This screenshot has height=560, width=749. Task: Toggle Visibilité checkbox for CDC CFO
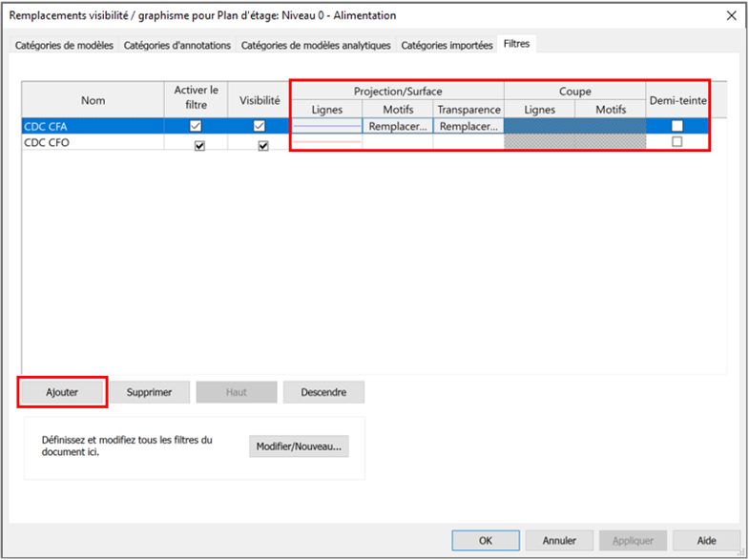coord(263,145)
